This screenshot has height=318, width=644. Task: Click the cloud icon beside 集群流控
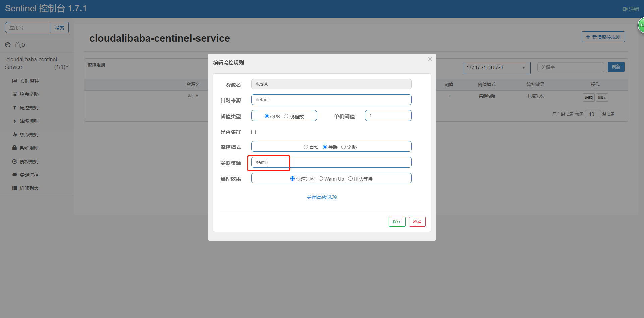point(15,175)
